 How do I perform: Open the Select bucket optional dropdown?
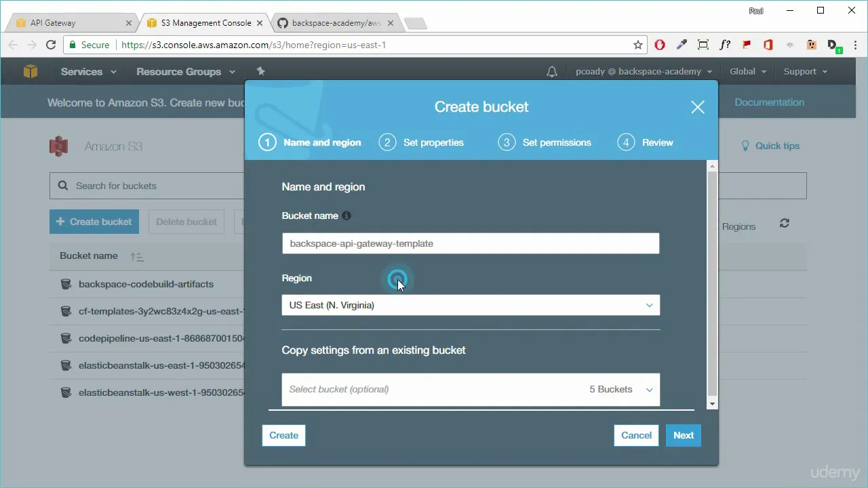pyautogui.click(x=471, y=389)
